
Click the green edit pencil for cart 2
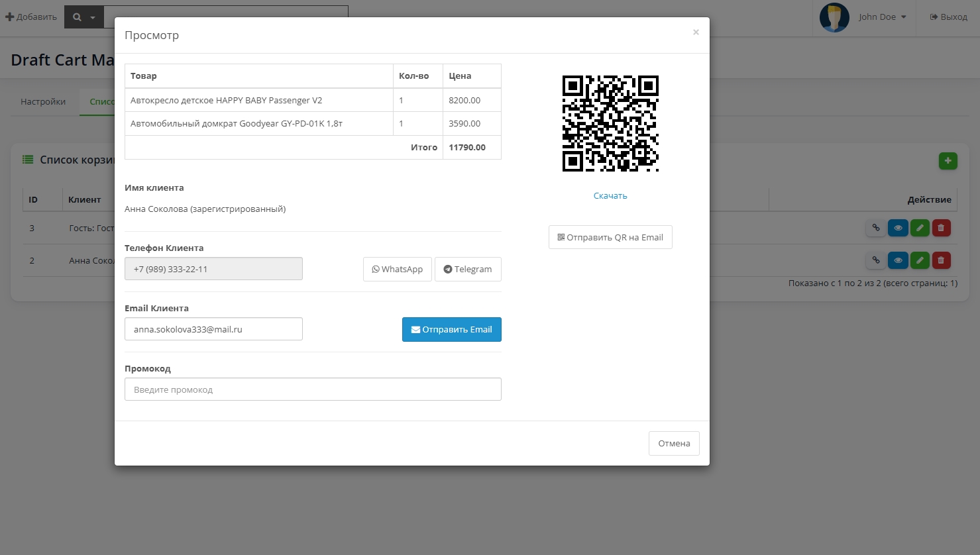pyautogui.click(x=920, y=260)
